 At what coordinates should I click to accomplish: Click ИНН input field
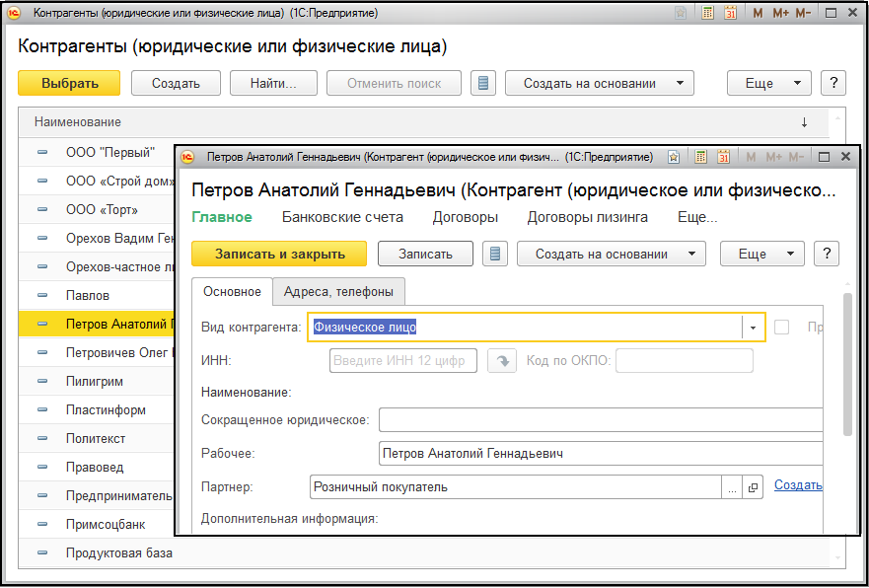(403, 361)
